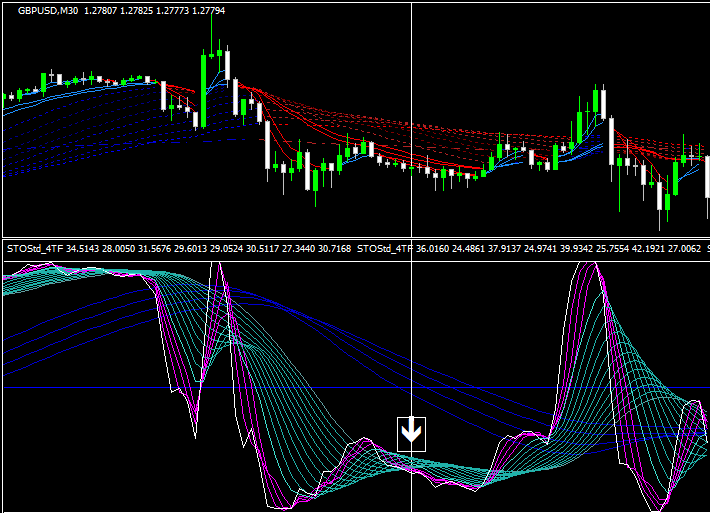Screen dimensions: 710x513
Task: Click the tall green candle at the right-side price peak
Action: tap(596, 101)
